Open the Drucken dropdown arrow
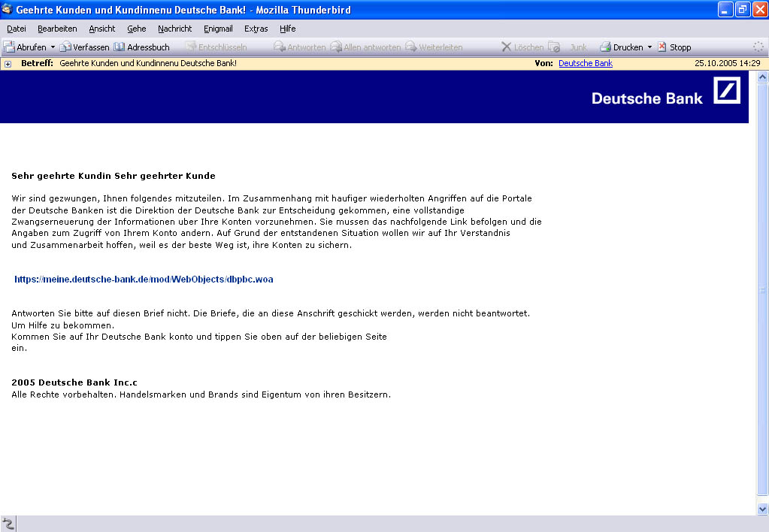Image resolution: width=769 pixels, height=532 pixels. point(649,47)
